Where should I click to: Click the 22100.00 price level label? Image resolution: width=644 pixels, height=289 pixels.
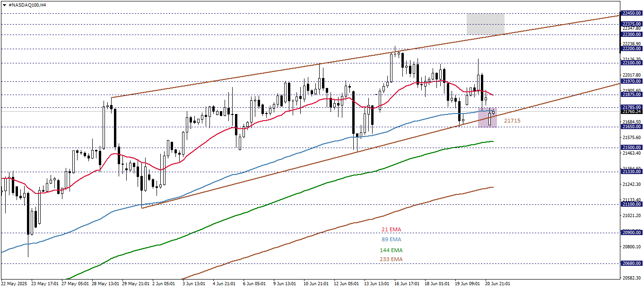tap(632, 63)
